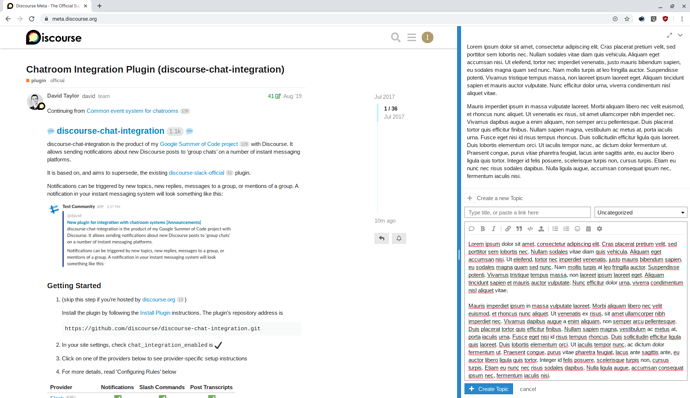Image resolution: width=690 pixels, height=398 pixels.
Task: Follow the Install Plugin link
Action: [155, 313]
